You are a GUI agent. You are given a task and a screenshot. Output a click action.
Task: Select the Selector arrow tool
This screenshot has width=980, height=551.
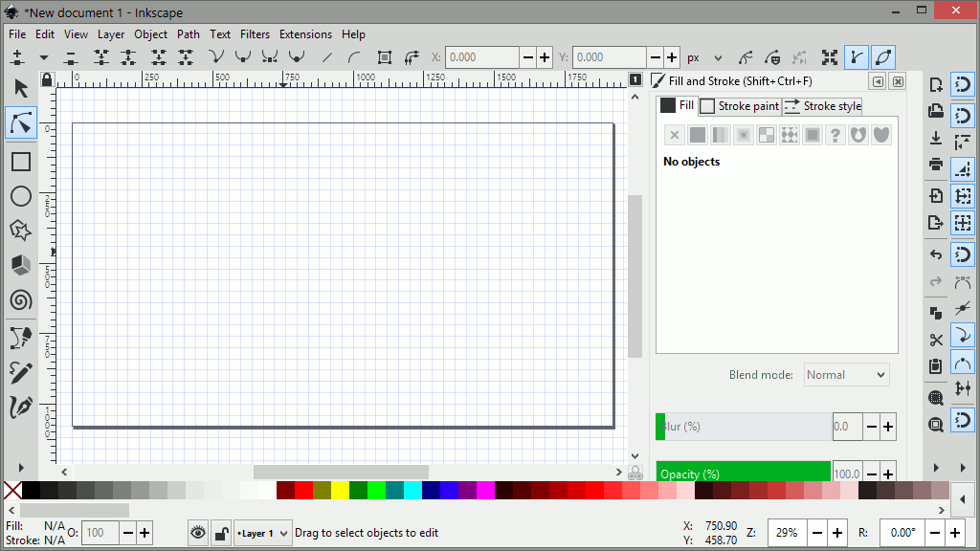point(20,89)
